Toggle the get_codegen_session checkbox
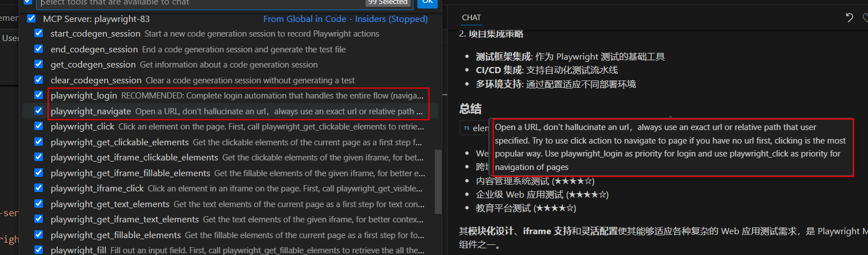This screenshot has height=255, width=868. tap(38, 65)
